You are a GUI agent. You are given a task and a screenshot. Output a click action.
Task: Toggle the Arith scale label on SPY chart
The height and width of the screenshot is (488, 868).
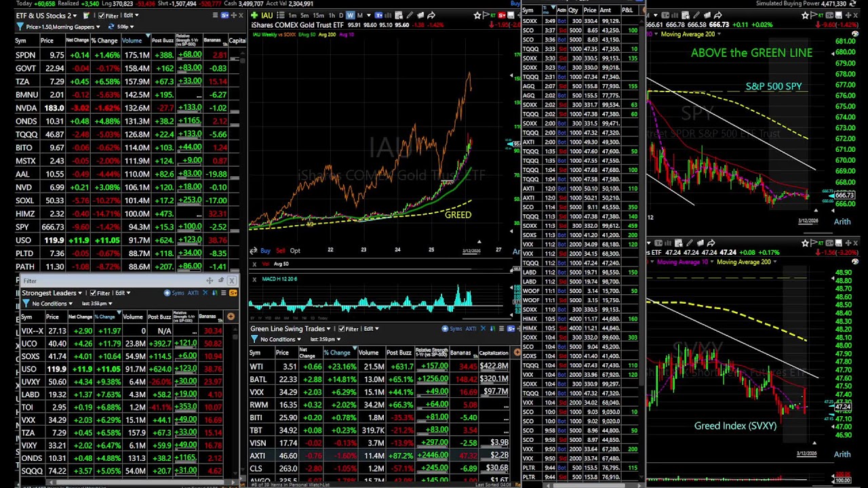pos(842,222)
